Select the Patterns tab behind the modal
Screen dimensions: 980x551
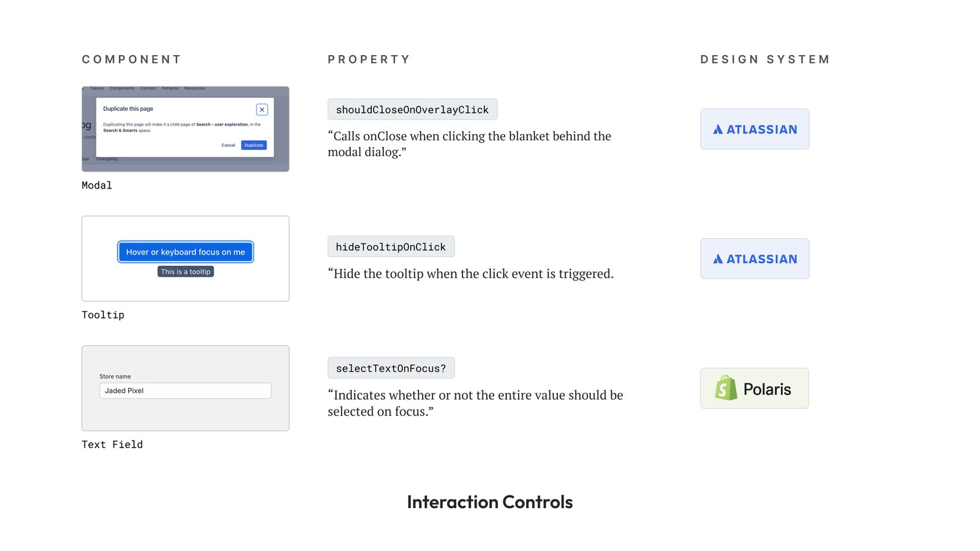170,89
